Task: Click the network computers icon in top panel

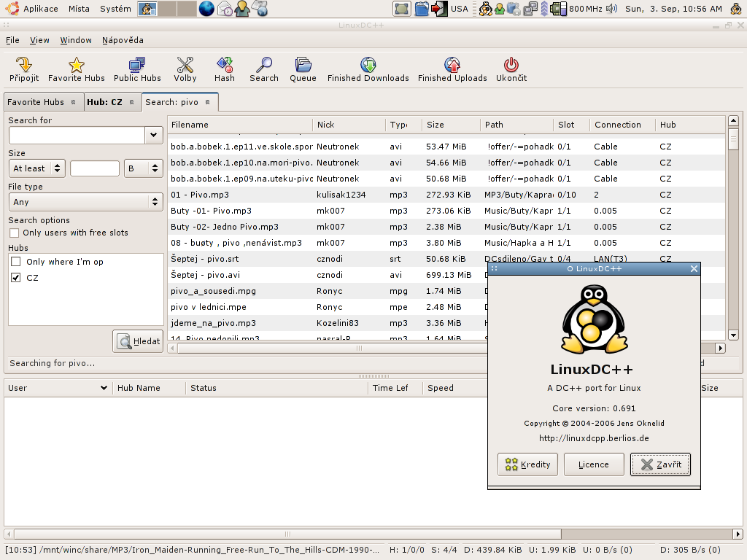Action: (x=530, y=9)
